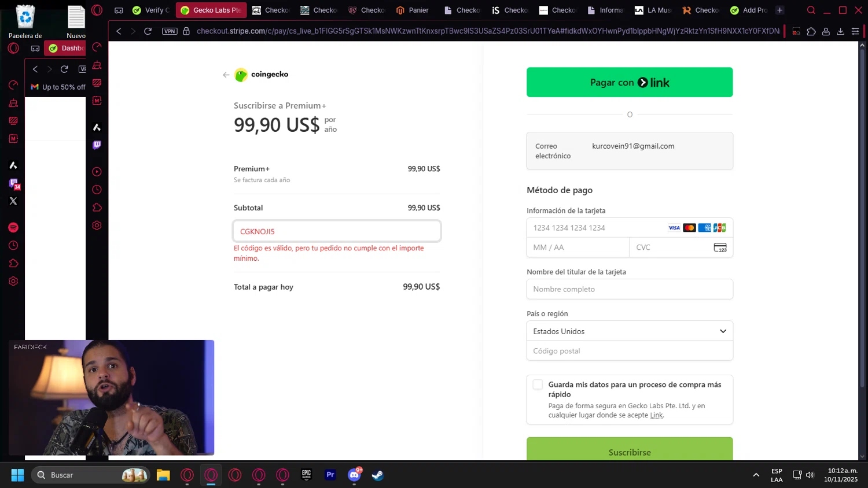Click the page vertical scrollbar

[x=863, y=220]
